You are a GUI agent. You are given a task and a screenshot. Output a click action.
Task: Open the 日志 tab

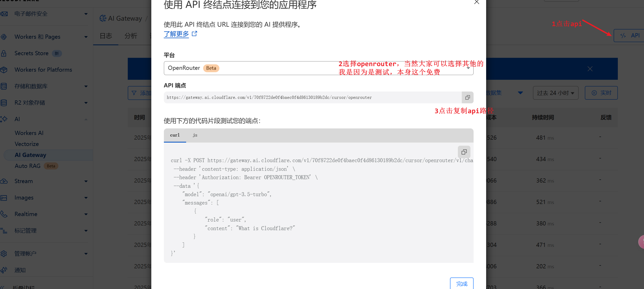click(x=106, y=36)
